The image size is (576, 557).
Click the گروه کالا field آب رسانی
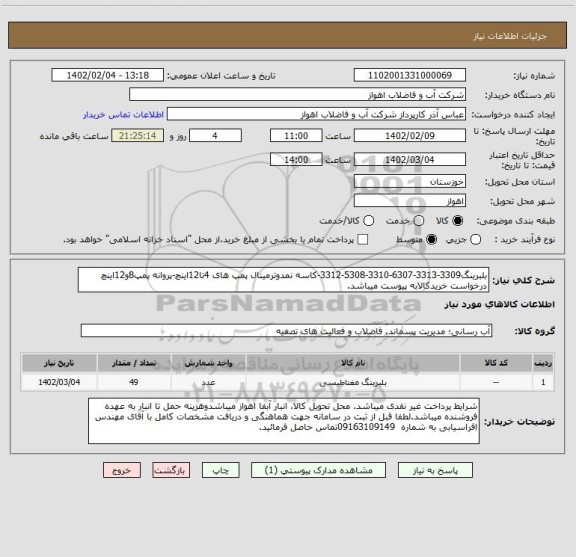pyautogui.click(x=286, y=331)
